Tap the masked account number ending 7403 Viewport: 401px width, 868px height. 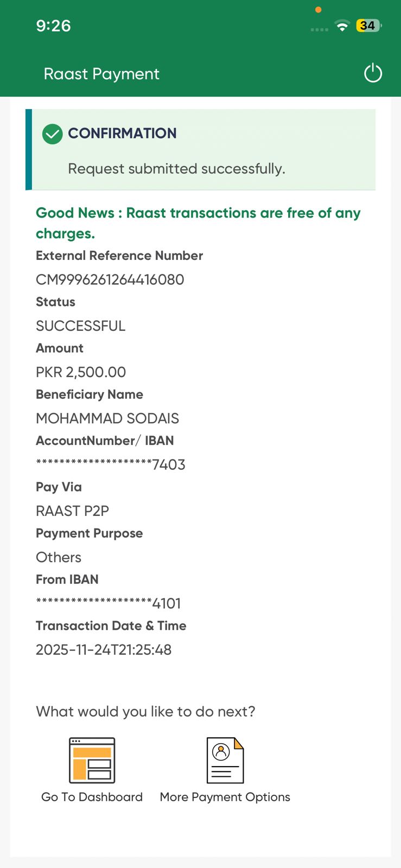coord(111,464)
